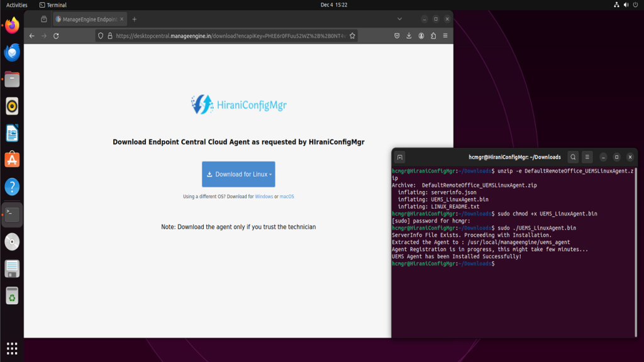Reload the ManageEngine download page
This screenshot has width=644, height=362.
pyautogui.click(x=57, y=36)
